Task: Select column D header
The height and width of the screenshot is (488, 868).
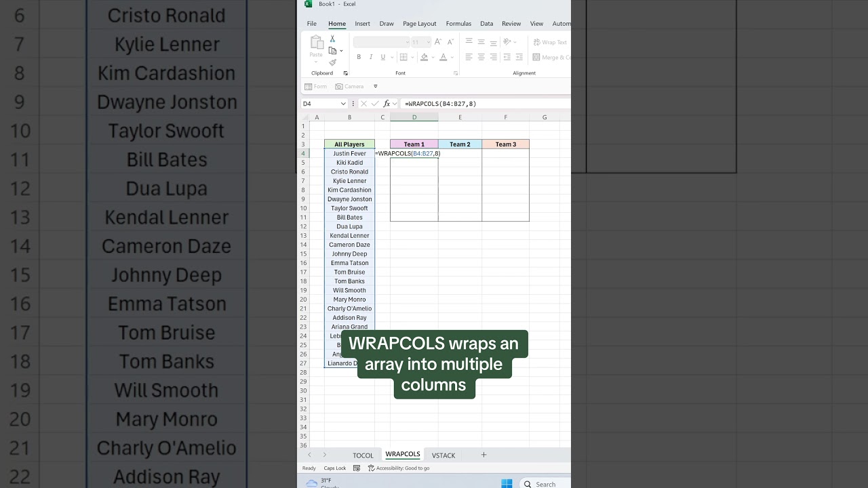Action: pos(414,117)
